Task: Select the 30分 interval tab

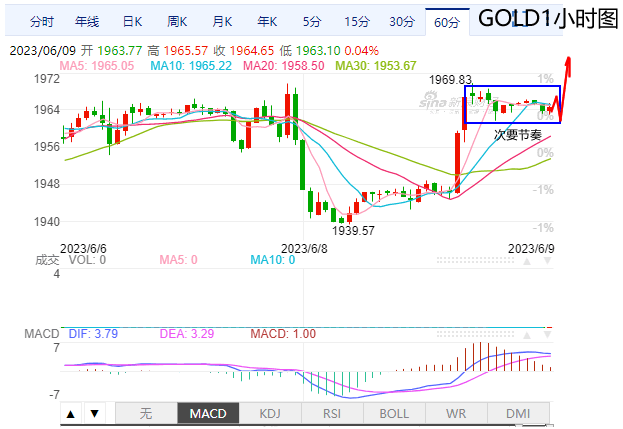Action: (x=402, y=21)
